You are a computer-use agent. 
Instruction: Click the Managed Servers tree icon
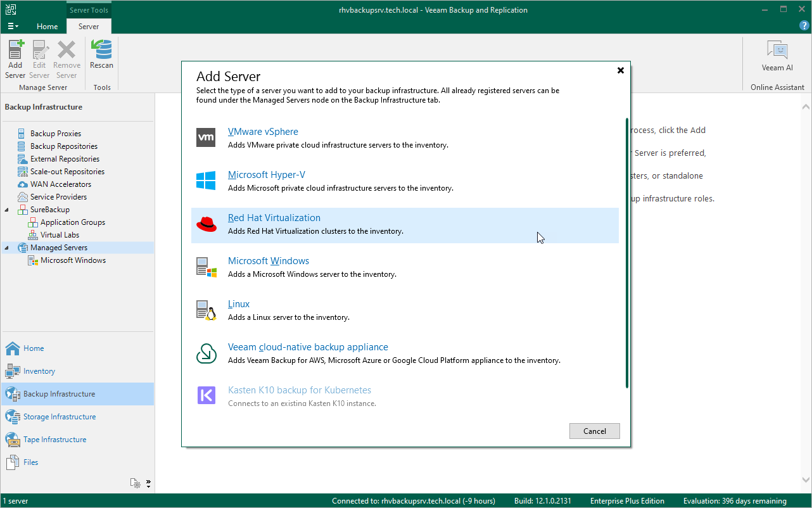click(x=23, y=248)
